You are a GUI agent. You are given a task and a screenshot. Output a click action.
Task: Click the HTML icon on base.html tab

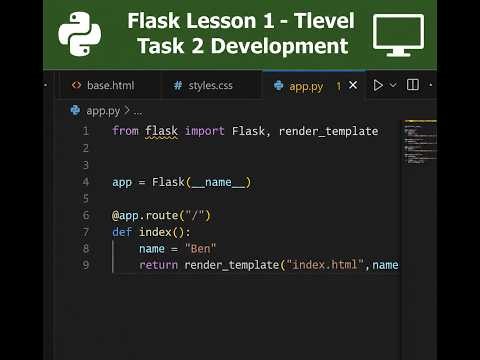[x=76, y=85]
